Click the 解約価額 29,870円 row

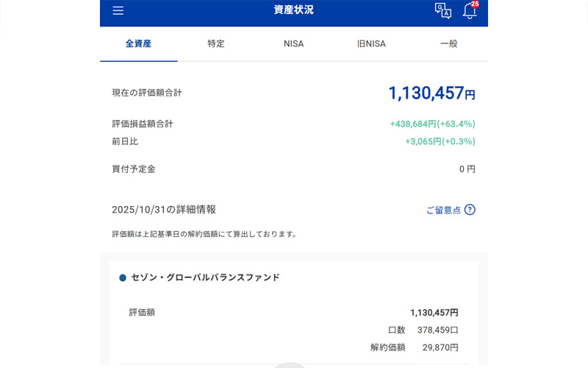coord(414,347)
